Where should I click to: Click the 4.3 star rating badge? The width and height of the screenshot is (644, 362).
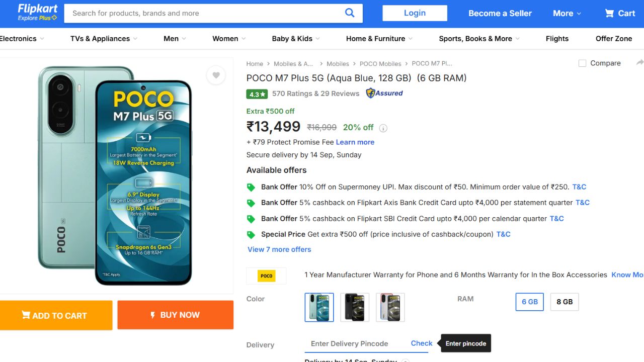coord(257,94)
